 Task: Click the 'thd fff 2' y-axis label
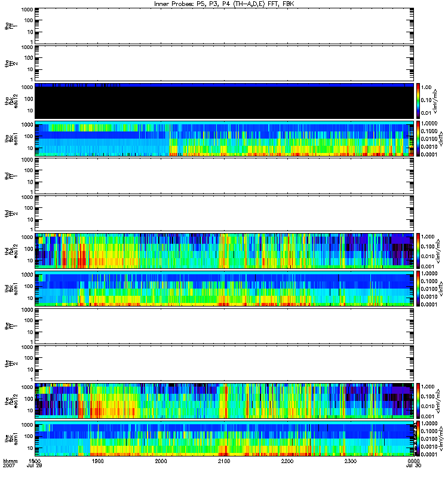[x=11, y=213]
